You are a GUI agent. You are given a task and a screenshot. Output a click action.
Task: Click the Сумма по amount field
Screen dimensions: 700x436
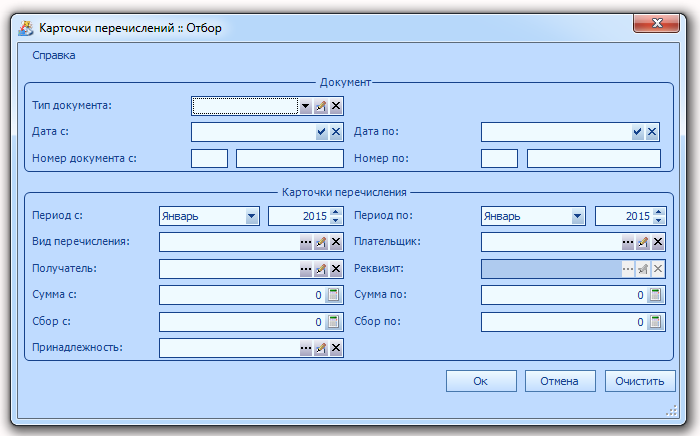point(564,295)
